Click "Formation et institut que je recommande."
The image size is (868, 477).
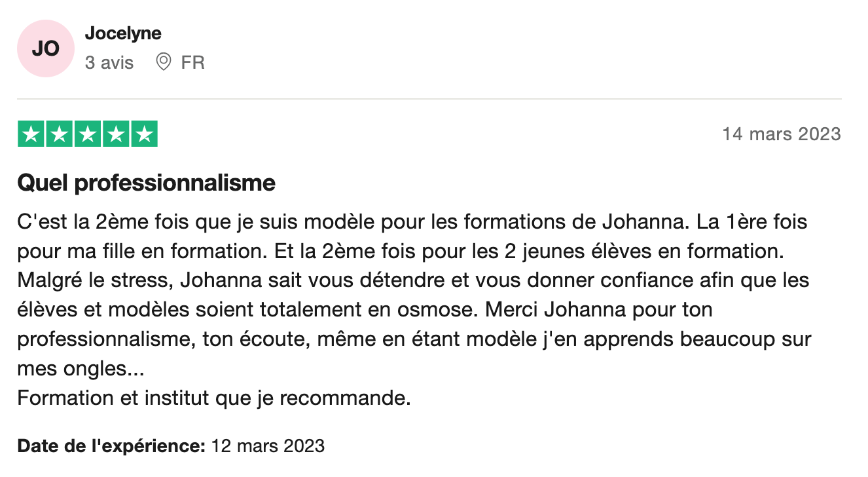(x=214, y=398)
